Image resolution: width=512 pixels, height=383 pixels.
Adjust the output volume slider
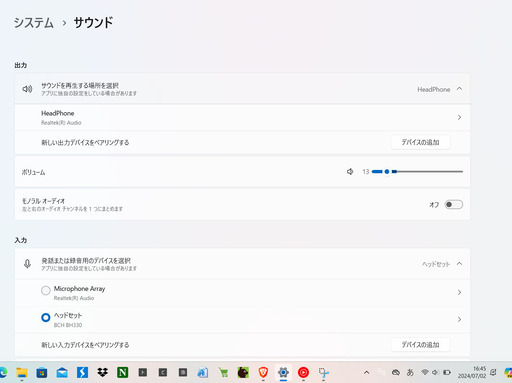coord(417,172)
